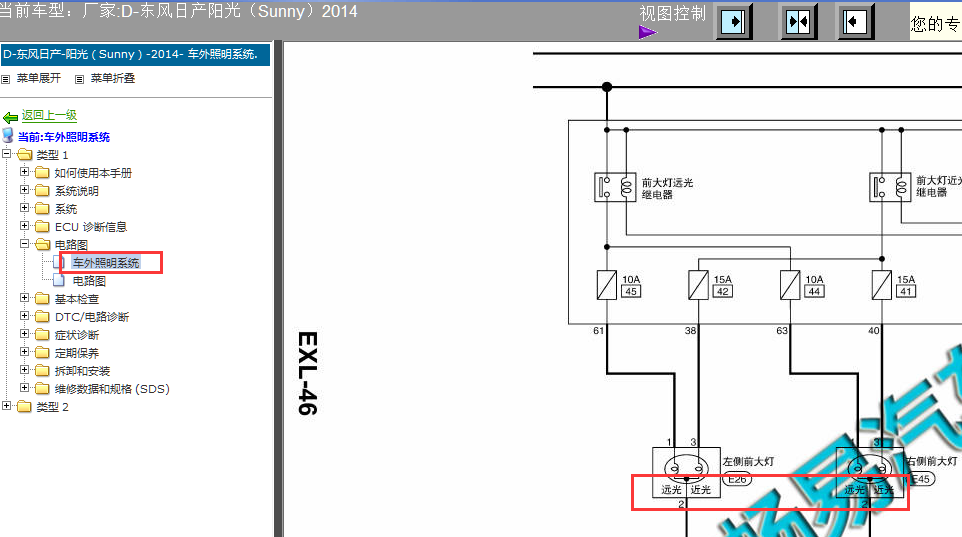The image size is (962, 537).
Task: Click document icon beside 电路图 leaf
Action: [59, 280]
